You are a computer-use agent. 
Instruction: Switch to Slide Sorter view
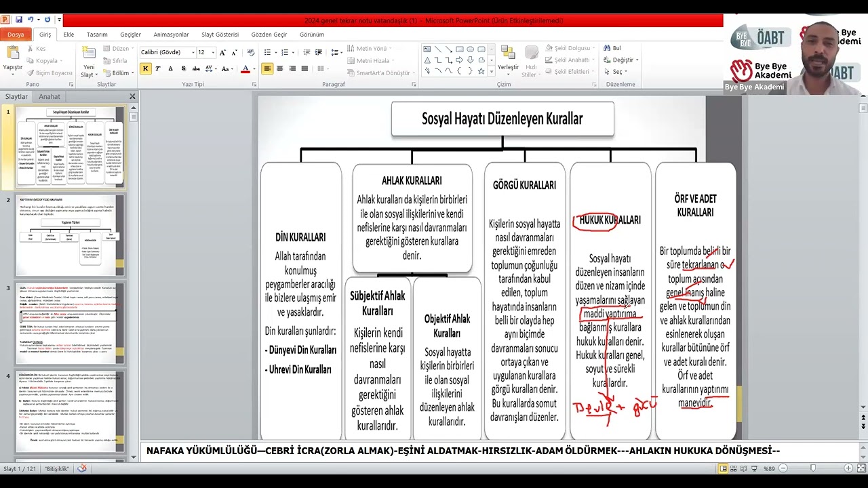[x=734, y=468]
